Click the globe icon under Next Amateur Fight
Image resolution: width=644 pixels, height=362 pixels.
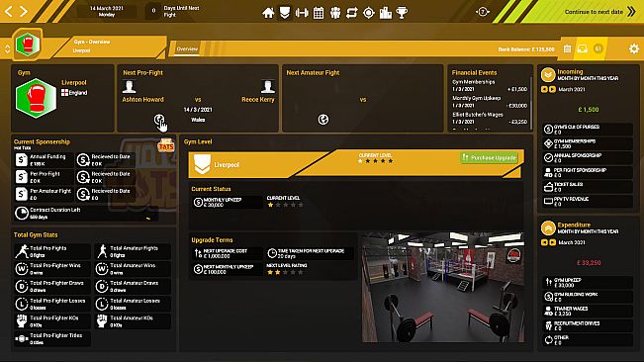coord(323,120)
